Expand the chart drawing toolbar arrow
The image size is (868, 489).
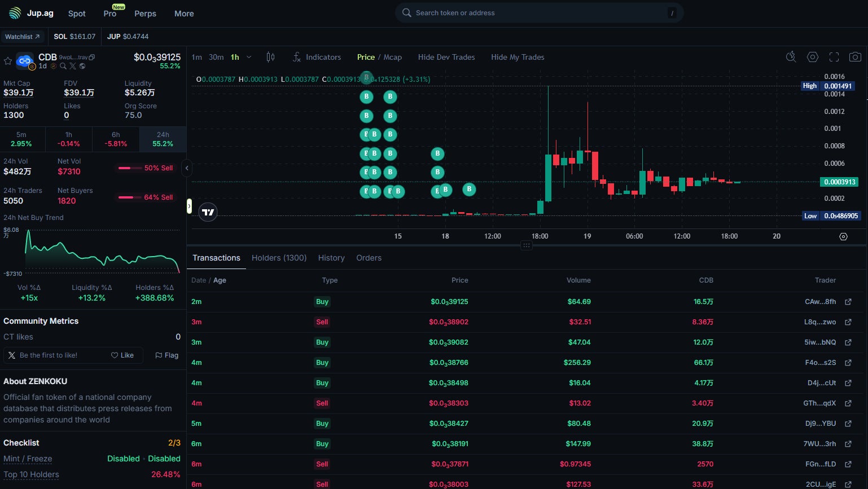(x=189, y=206)
